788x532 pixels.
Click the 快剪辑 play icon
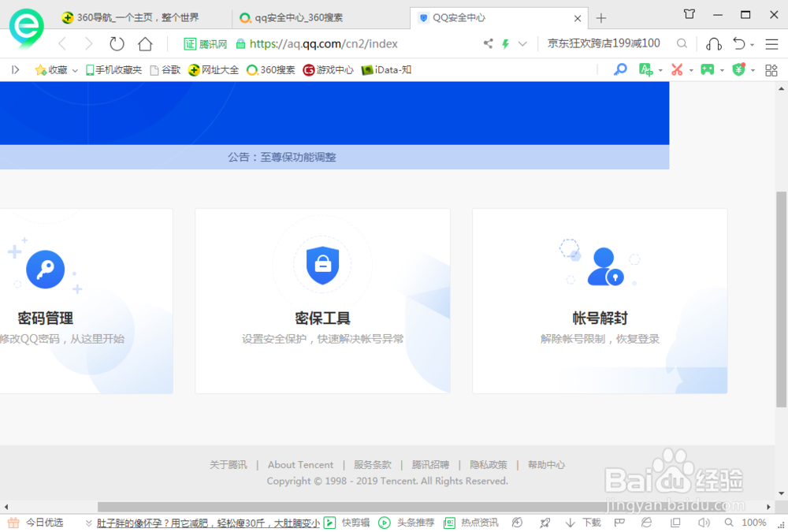pos(329,523)
